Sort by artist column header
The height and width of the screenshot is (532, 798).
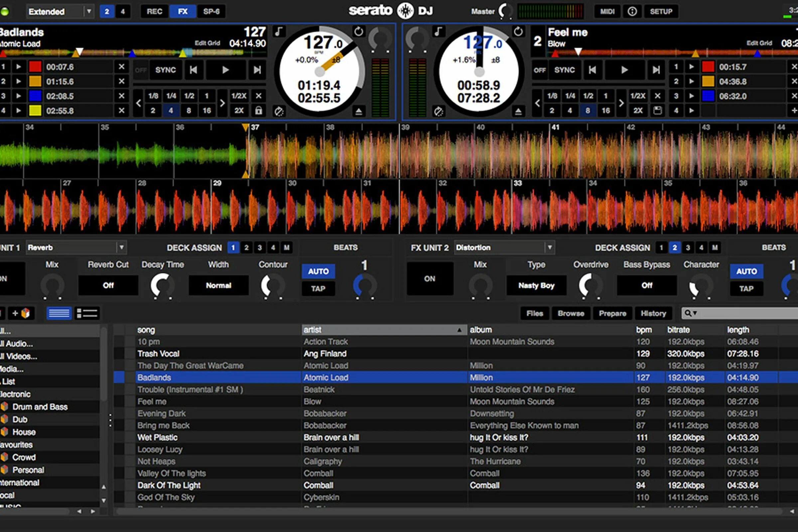pos(384,330)
